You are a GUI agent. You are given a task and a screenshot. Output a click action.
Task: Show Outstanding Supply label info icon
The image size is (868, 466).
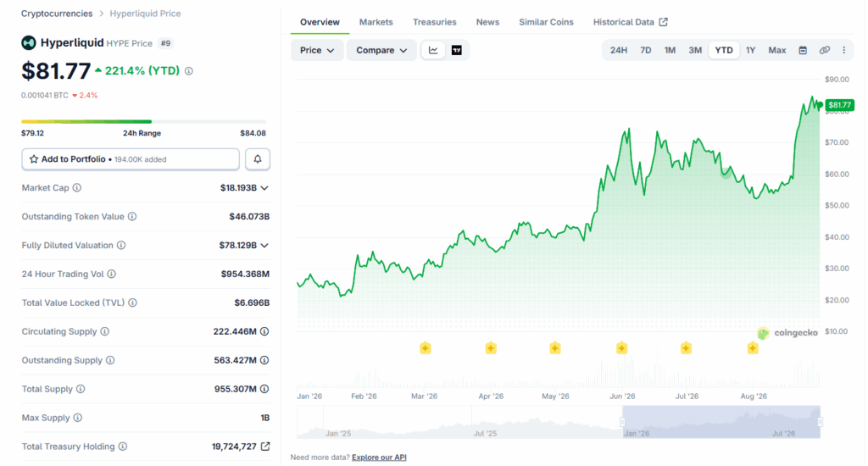110,360
